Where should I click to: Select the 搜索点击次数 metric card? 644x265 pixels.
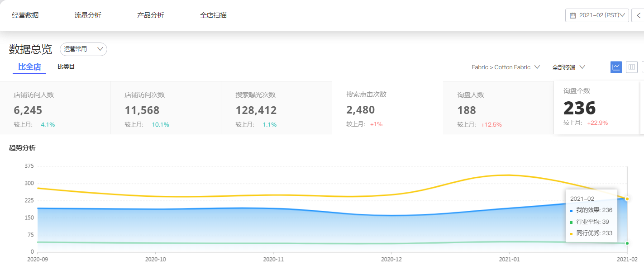coord(387,109)
